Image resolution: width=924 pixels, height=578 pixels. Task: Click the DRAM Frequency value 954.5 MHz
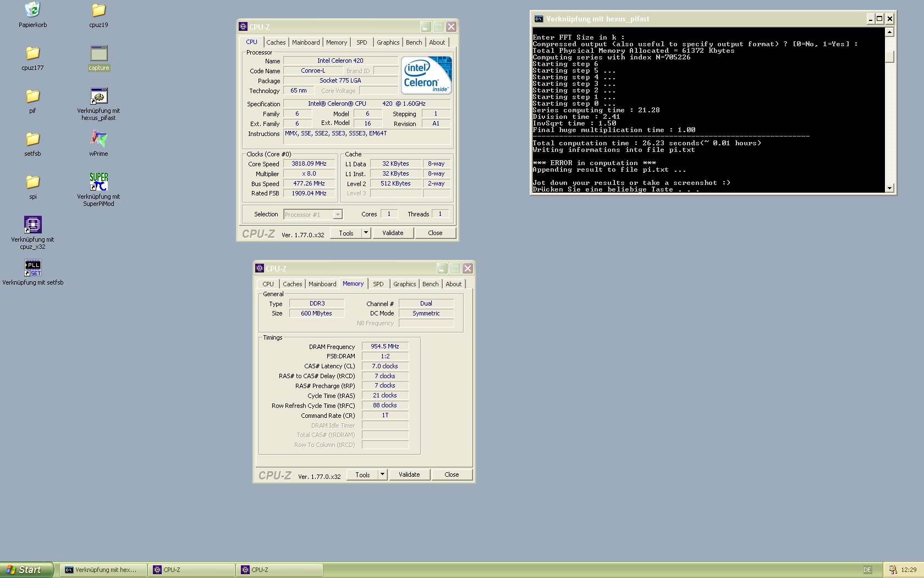[385, 346]
